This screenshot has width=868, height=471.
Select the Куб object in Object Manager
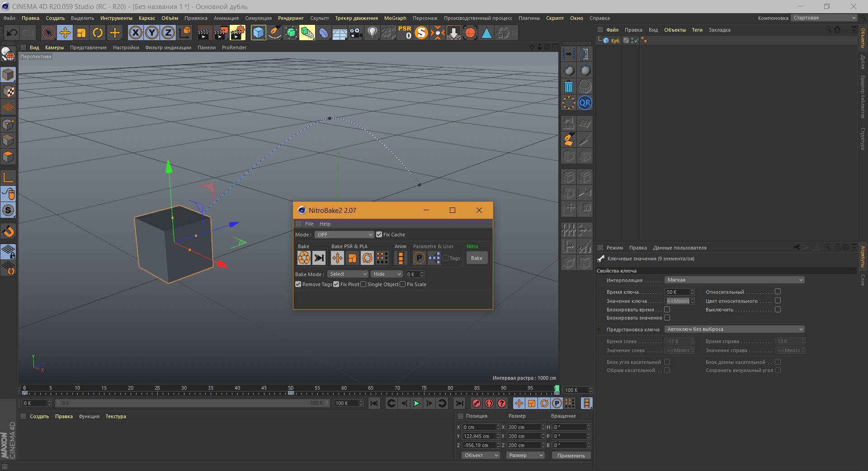pyautogui.click(x=615, y=41)
